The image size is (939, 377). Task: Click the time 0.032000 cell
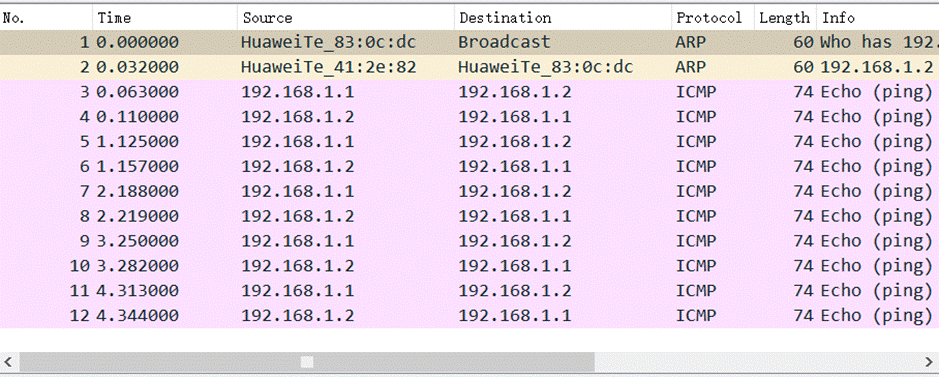pos(138,68)
